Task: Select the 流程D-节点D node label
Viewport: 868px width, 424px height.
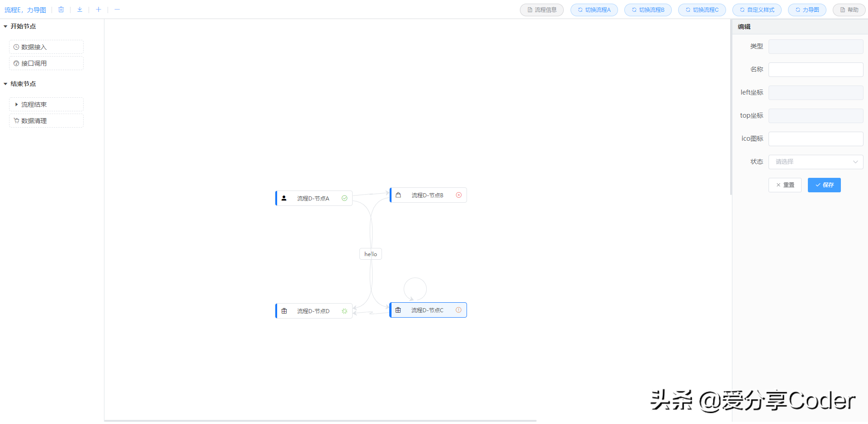Action: [313, 311]
